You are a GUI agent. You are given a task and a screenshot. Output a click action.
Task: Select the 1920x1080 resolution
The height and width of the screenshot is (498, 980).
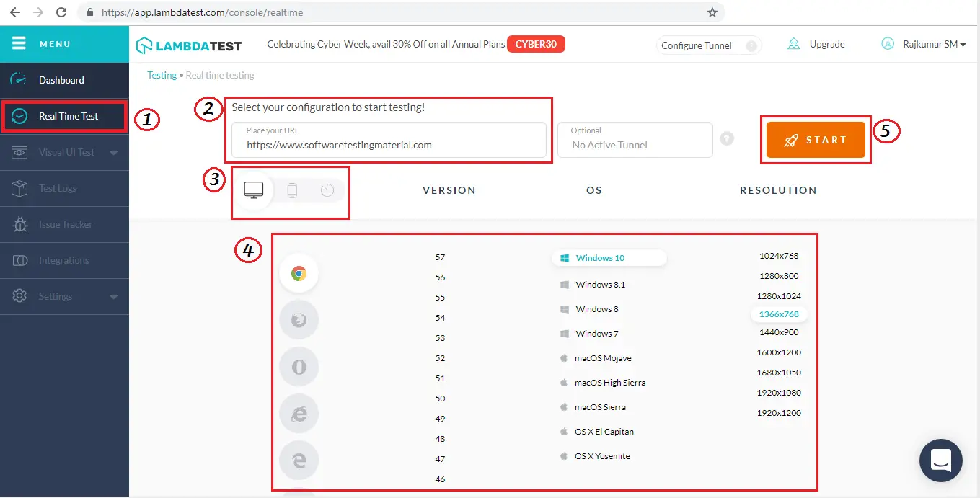pyautogui.click(x=779, y=393)
